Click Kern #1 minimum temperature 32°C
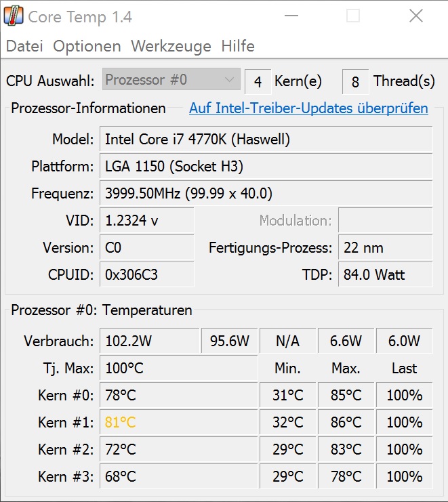This screenshot has height=502, width=448. pos(287,422)
